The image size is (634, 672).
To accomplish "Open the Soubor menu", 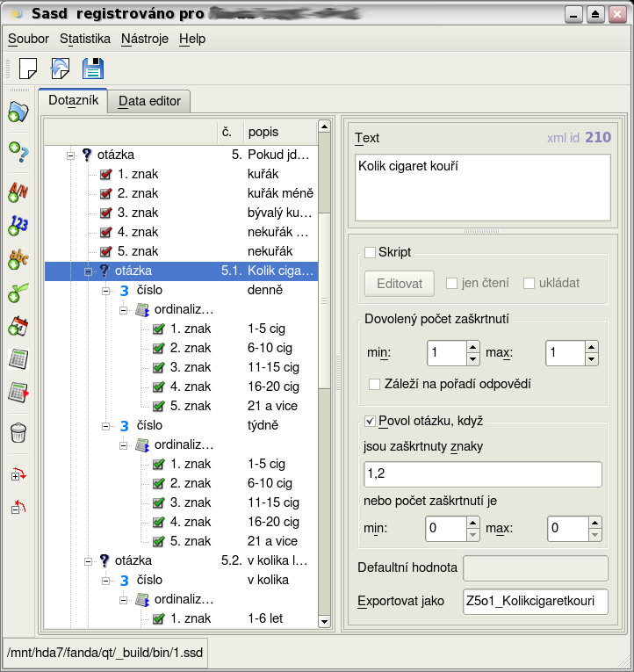I will click(28, 39).
